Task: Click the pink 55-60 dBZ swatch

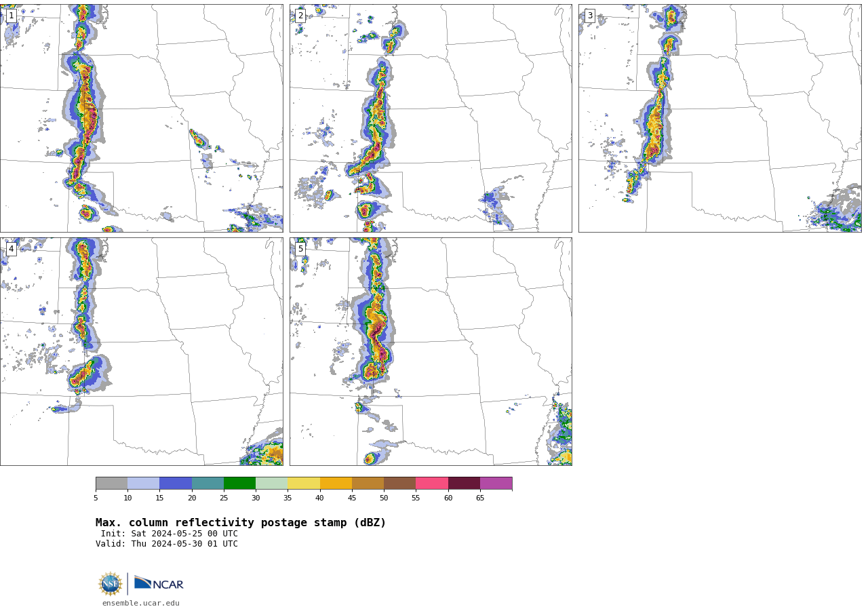Action: point(432,484)
